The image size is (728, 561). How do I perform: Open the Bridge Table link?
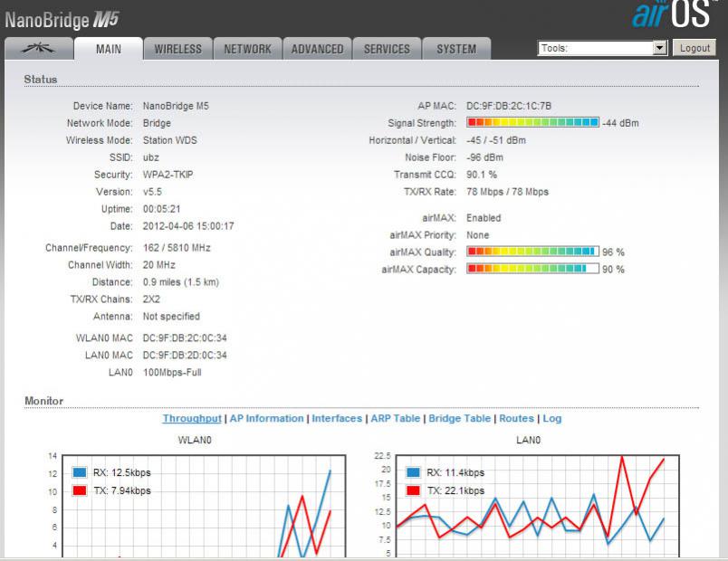459,418
